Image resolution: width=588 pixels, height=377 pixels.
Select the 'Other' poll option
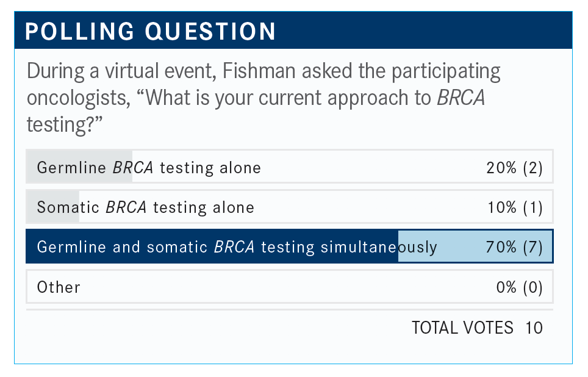(59, 287)
